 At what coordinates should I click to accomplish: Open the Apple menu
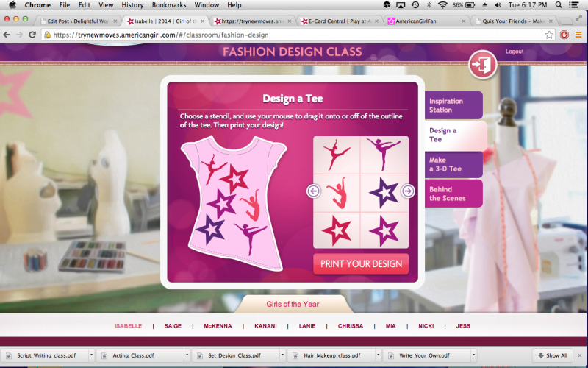pyautogui.click(x=12, y=5)
